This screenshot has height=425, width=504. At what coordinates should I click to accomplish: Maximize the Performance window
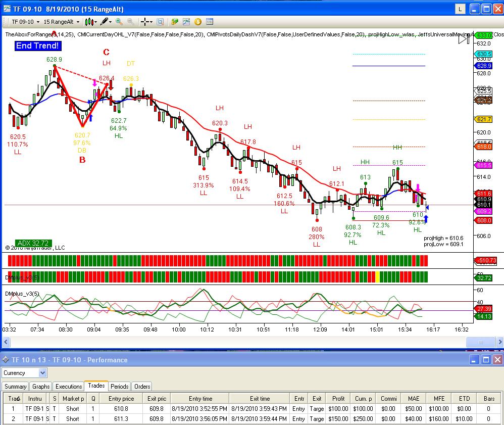(486, 359)
